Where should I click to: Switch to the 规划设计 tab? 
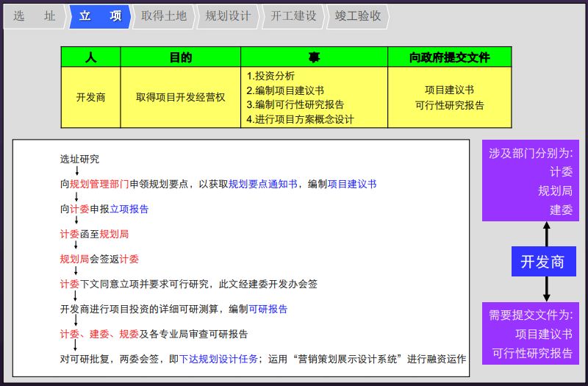(x=227, y=16)
